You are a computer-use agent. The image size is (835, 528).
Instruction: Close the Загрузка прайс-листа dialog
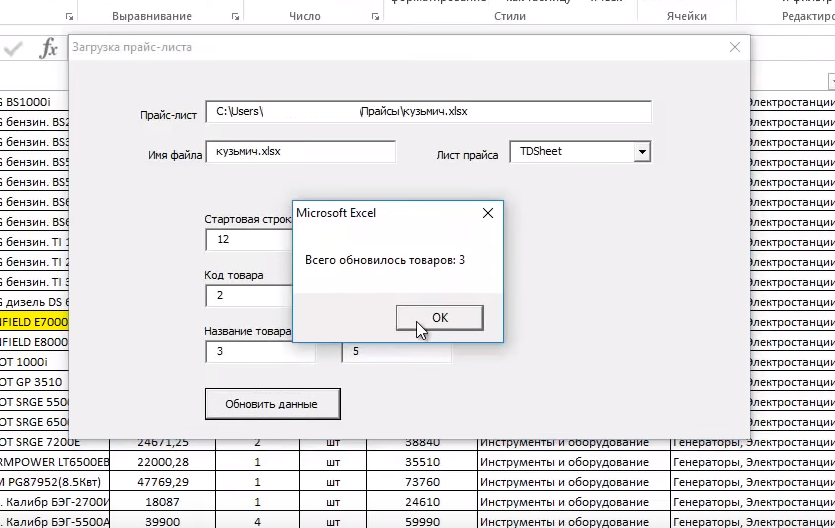coord(735,47)
